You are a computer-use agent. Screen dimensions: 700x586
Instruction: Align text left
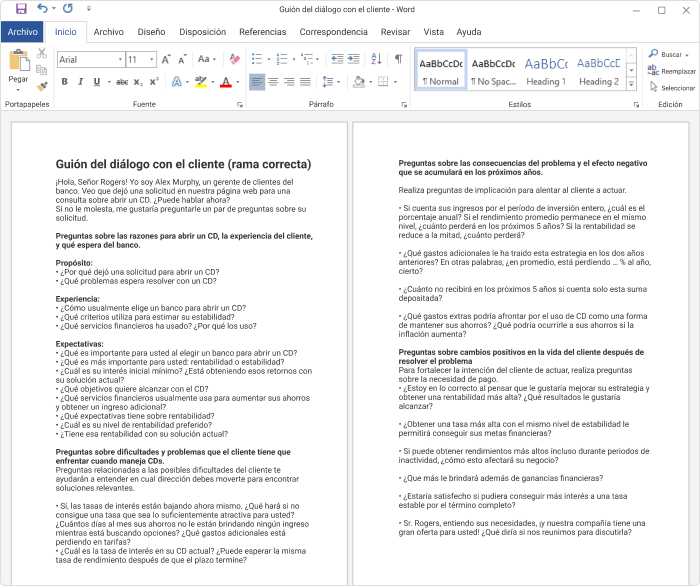pyautogui.click(x=257, y=82)
